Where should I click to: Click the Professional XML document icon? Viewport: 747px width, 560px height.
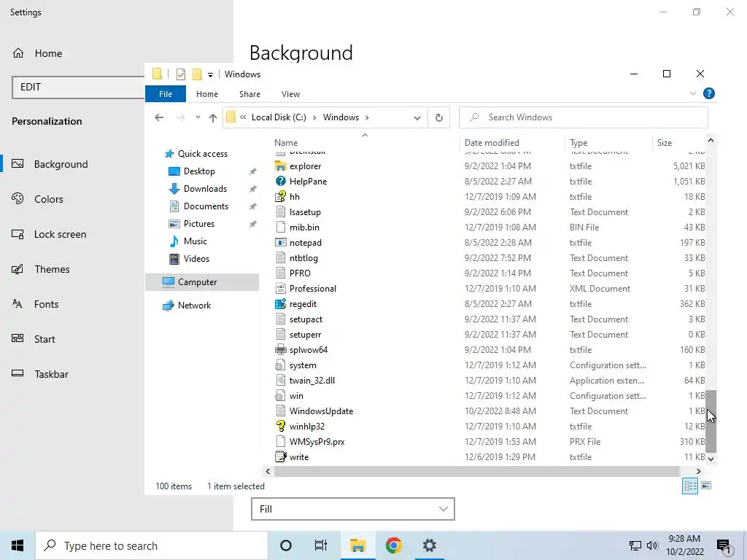281,289
